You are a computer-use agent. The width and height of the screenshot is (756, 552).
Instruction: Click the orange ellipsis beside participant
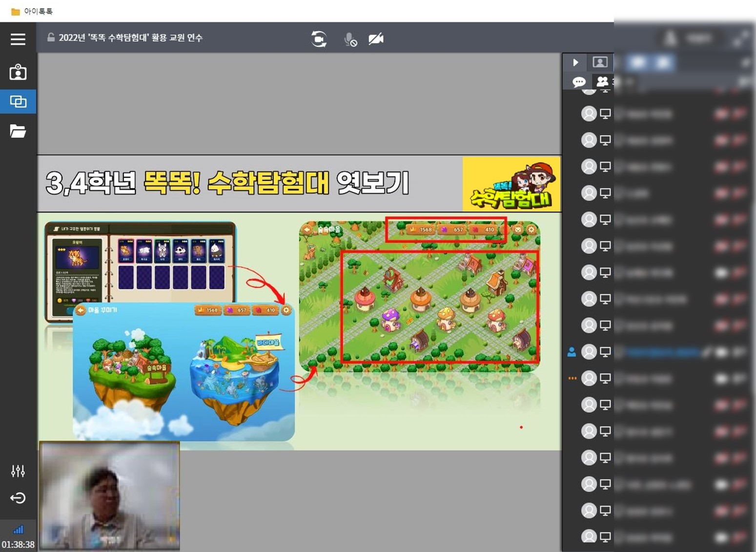click(x=572, y=378)
